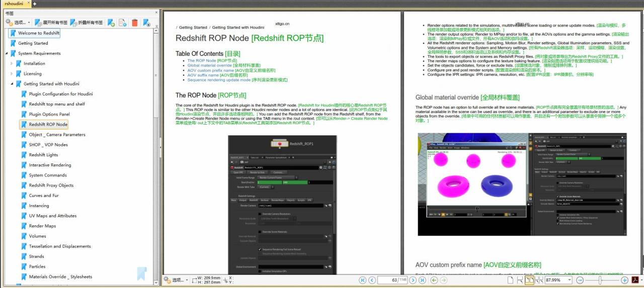Open the Volumes bookmark
Screen dimensions: 644x288
point(37,236)
